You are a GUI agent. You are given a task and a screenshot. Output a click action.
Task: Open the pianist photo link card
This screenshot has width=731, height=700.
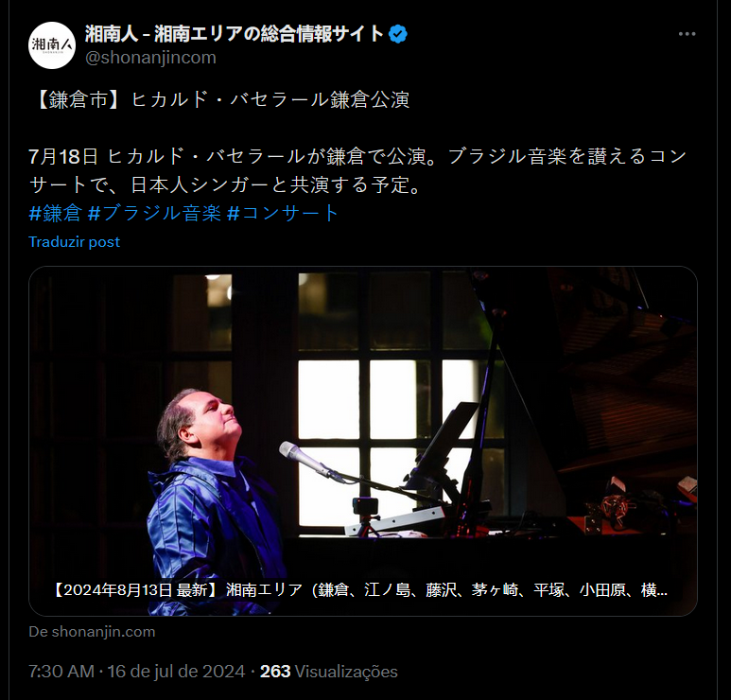pyautogui.click(x=363, y=441)
